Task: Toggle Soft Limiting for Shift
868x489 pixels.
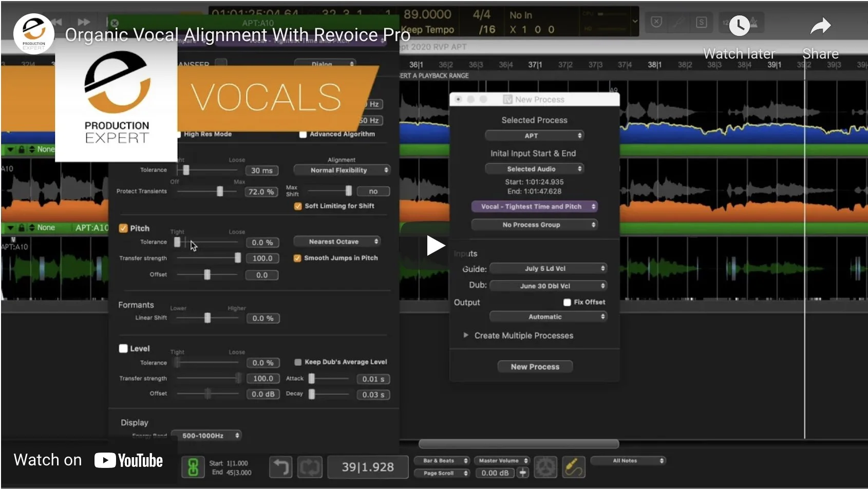Action: [x=297, y=206]
